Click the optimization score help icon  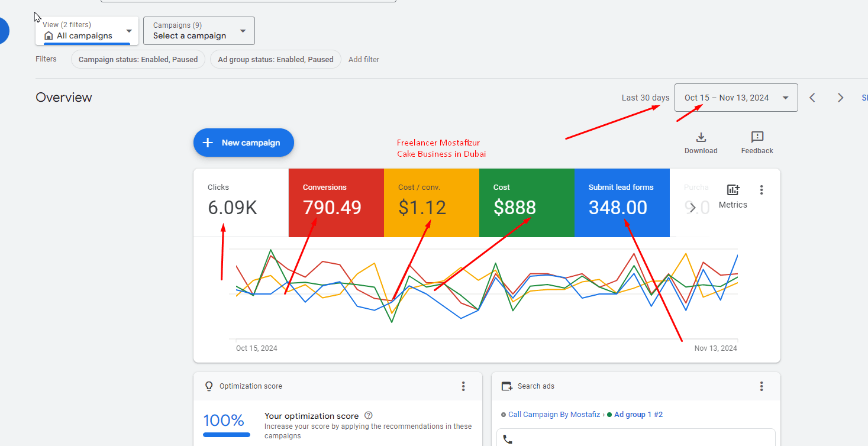[x=369, y=416]
